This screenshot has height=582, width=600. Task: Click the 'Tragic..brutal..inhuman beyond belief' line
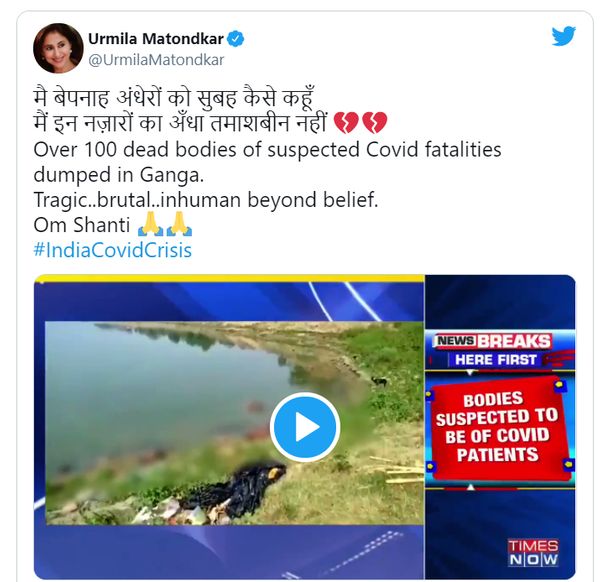pyautogui.click(x=205, y=200)
